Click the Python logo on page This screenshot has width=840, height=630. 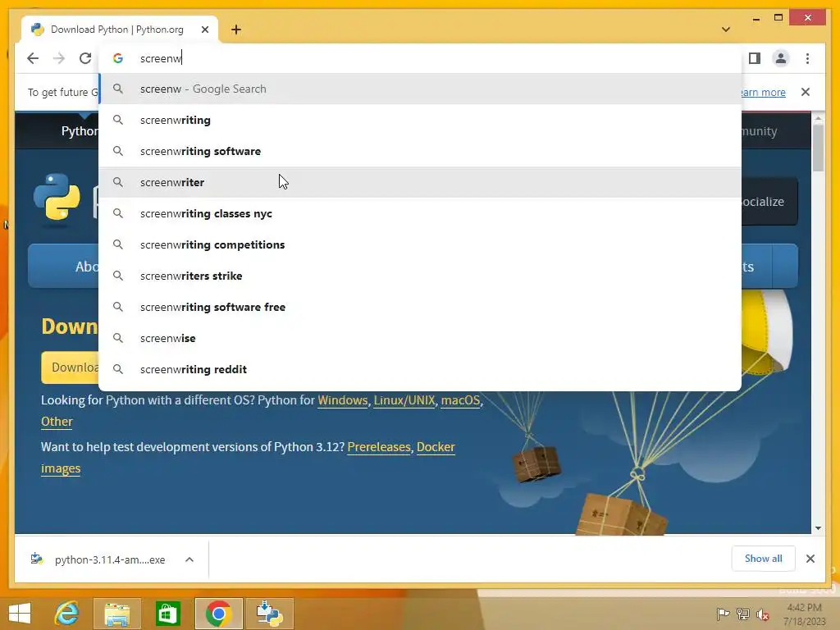pyautogui.click(x=57, y=197)
